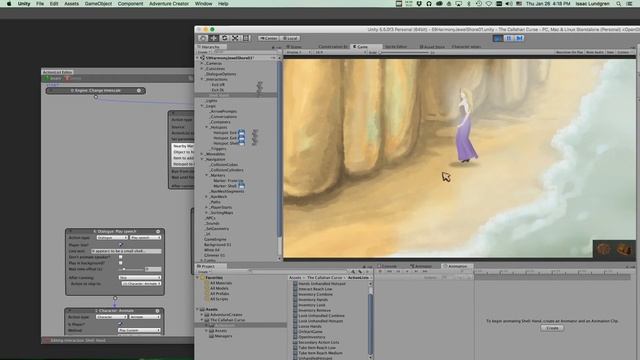This screenshot has width=640, height=360.
Task: Open Action to skip to dropdown
Action: point(141,284)
